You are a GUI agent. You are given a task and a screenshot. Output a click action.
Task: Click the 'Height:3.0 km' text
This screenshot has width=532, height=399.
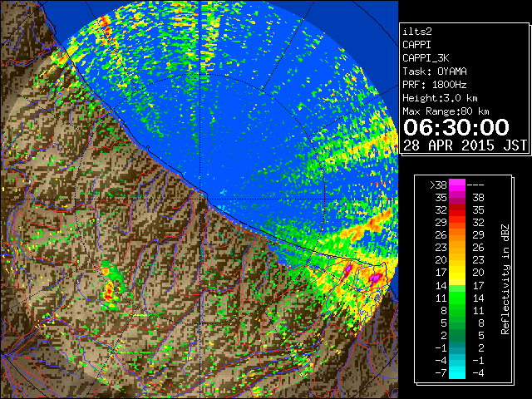click(x=440, y=98)
